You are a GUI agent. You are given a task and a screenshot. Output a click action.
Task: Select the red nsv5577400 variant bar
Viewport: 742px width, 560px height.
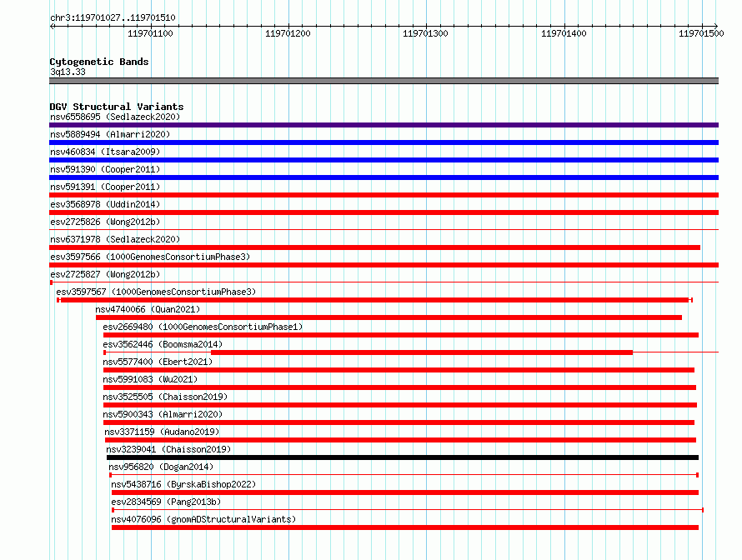coord(399,370)
